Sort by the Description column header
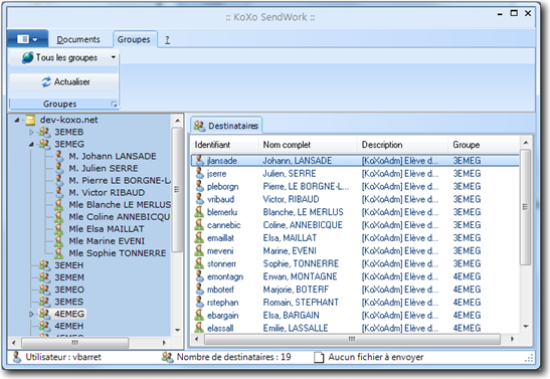This screenshot has width=550, height=379. click(403, 145)
